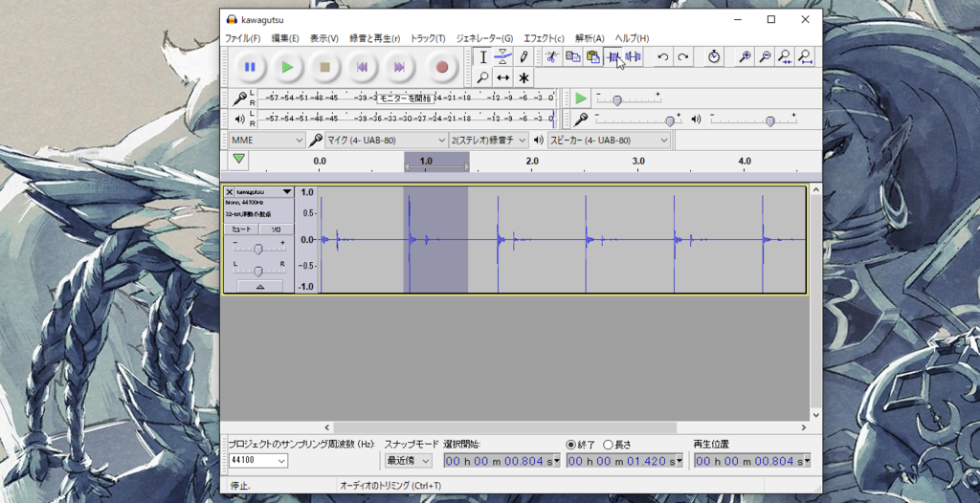The width and height of the screenshot is (980, 503).
Task: Fit entire project in window
Action: click(806, 56)
